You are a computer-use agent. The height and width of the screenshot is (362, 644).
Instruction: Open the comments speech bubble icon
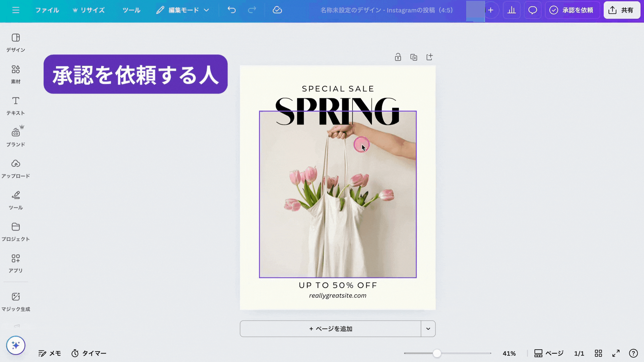click(533, 10)
